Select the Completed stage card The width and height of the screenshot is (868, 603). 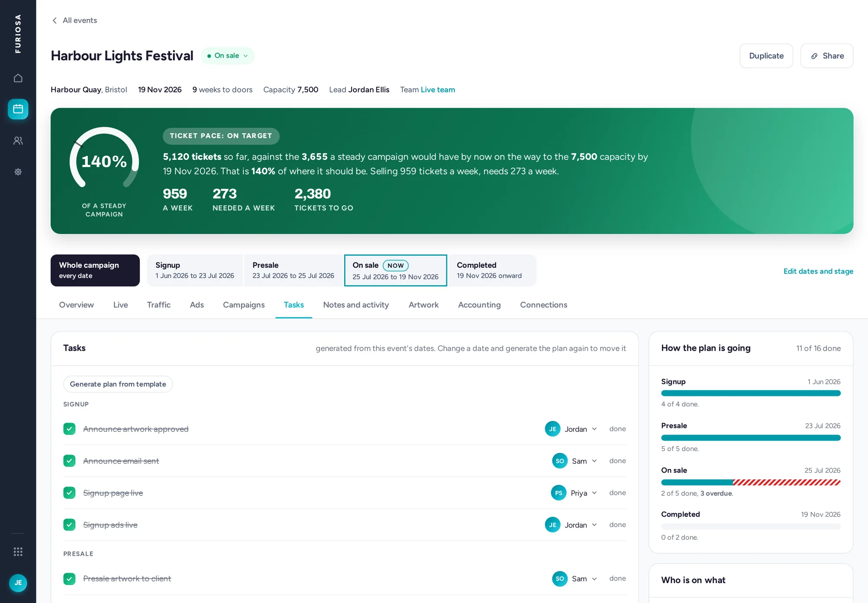point(492,270)
